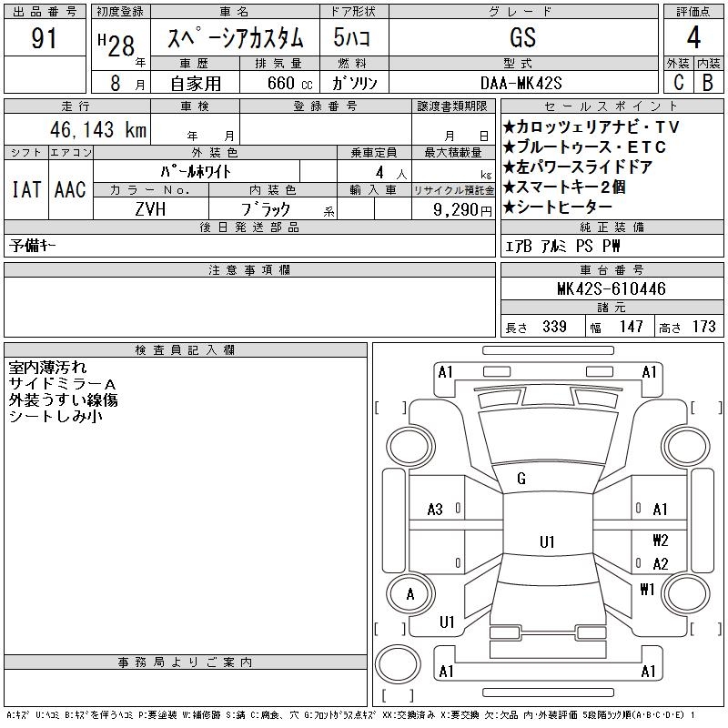Select the G windshield mark on the diagram
Image resolution: width=728 pixels, height=728 pixels.
pyautogui.click(x=521, y=479)
